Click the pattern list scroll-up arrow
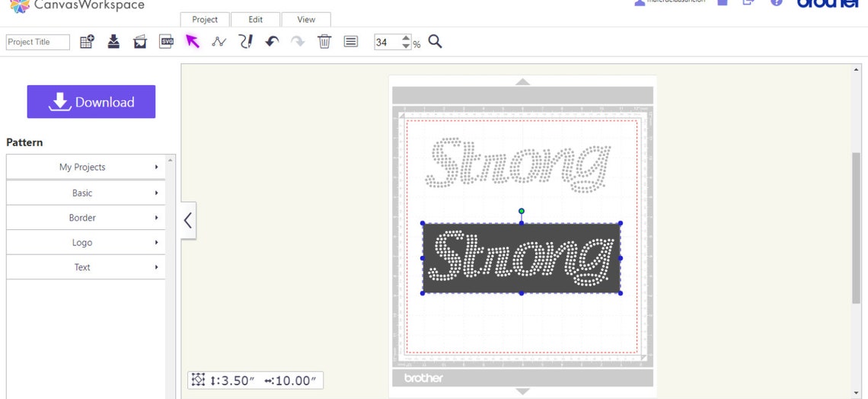868x399 pixels. coord(170,160)
